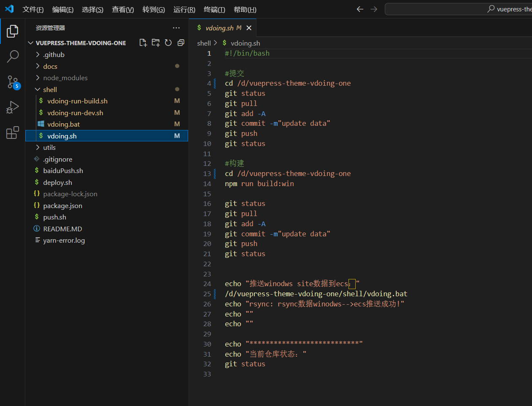This screenshot has width=532, height=406.
Task: Open yarn-error.log file
Action: tap(107, 240)
